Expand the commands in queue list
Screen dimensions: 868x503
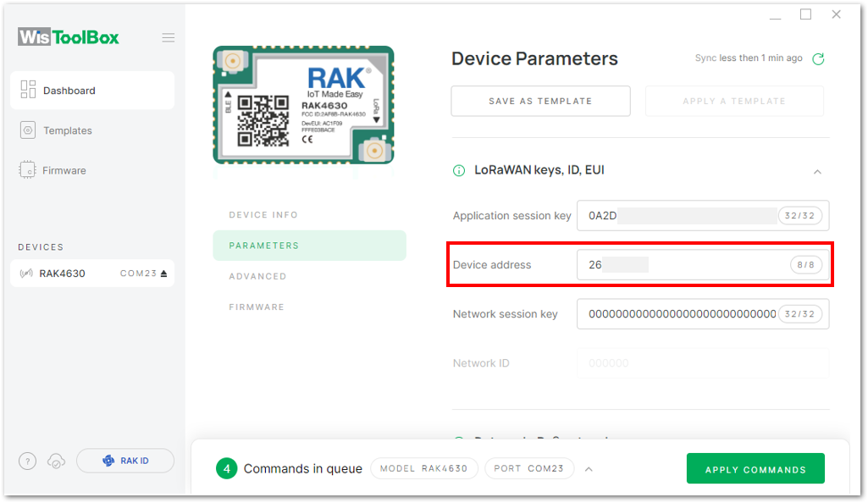(x=589, y=469)
